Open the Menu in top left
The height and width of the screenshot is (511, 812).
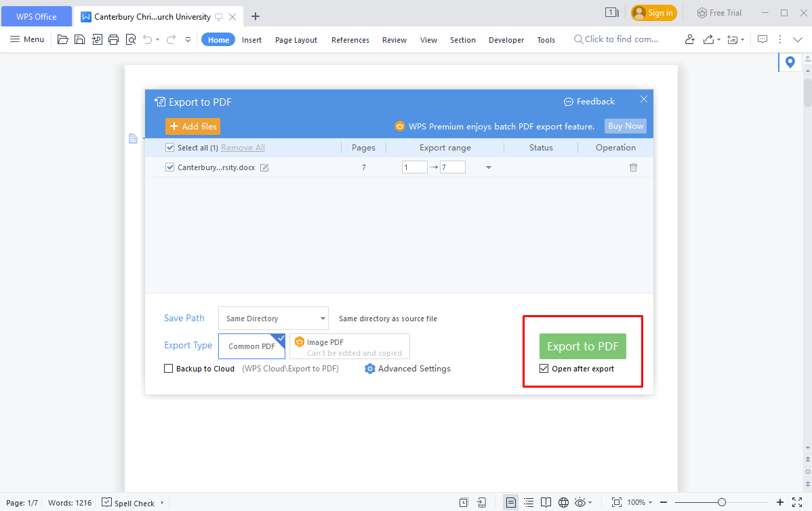click(x=26, y=39)
